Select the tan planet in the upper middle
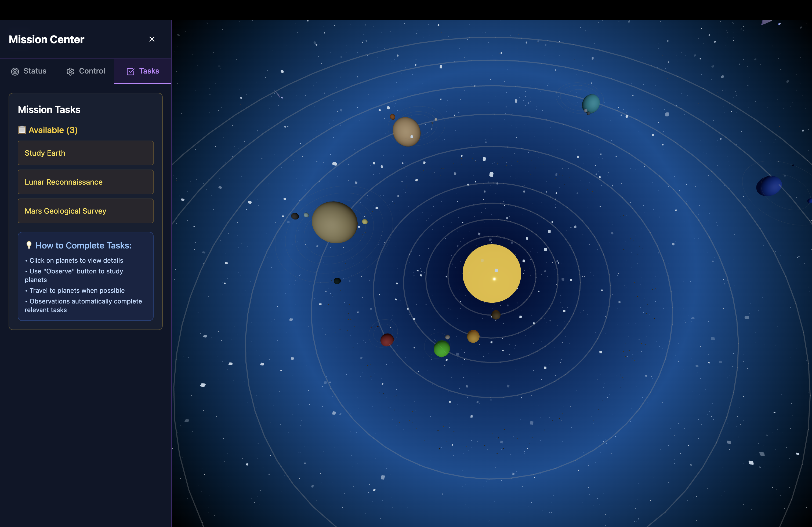The image size is (812, 527). point(406,131)
